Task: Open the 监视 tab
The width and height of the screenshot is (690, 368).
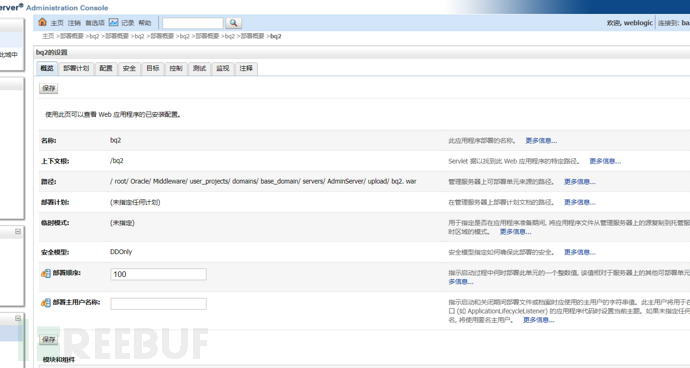Action: [x=223, y=68]
